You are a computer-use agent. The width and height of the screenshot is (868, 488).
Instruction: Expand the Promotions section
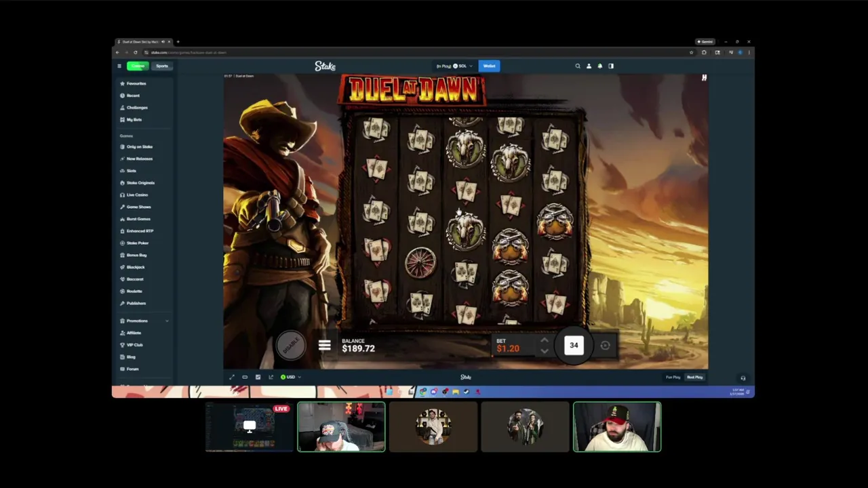click(x=144, y=321)
